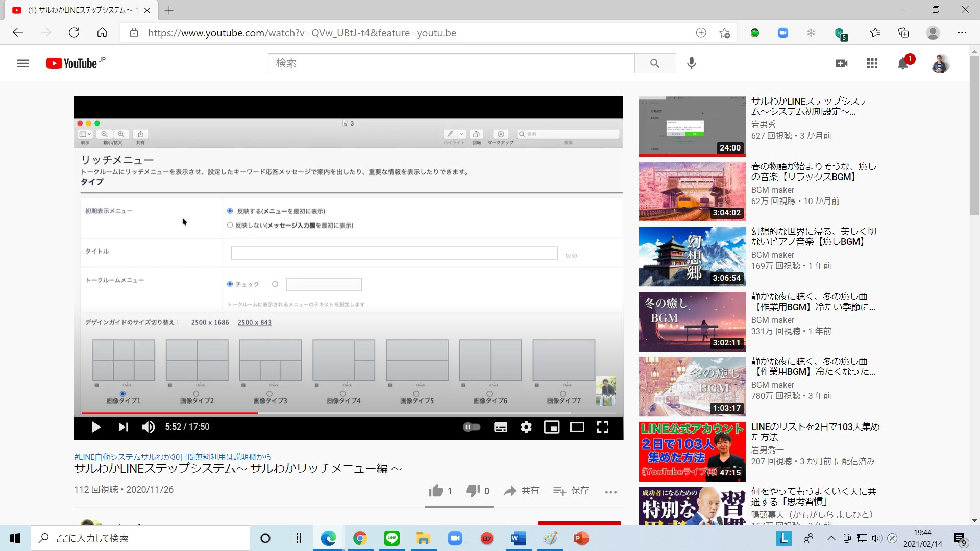Screen dimensions: 980x551
Task: Open the YouTube apps grid
Action: 872,63
